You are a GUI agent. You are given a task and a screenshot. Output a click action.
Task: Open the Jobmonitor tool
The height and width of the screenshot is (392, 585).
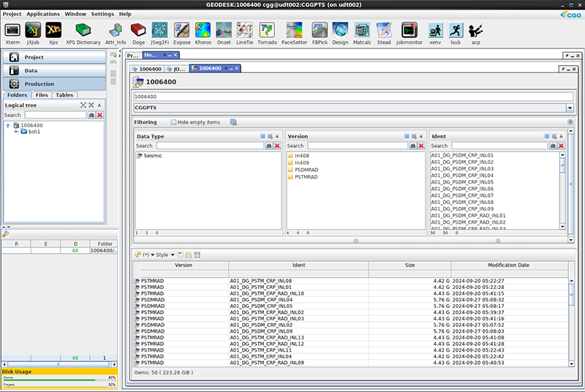(x=409, y=30)
